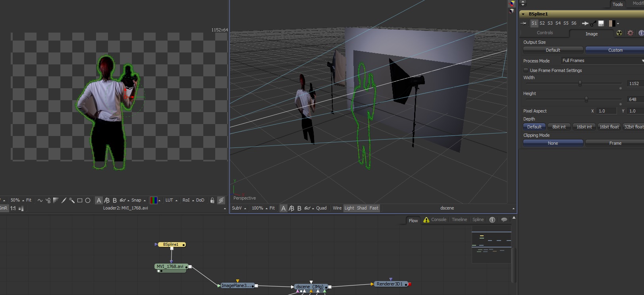
Task: Switch to the Flow tab
Action: [x=413, y=221]
